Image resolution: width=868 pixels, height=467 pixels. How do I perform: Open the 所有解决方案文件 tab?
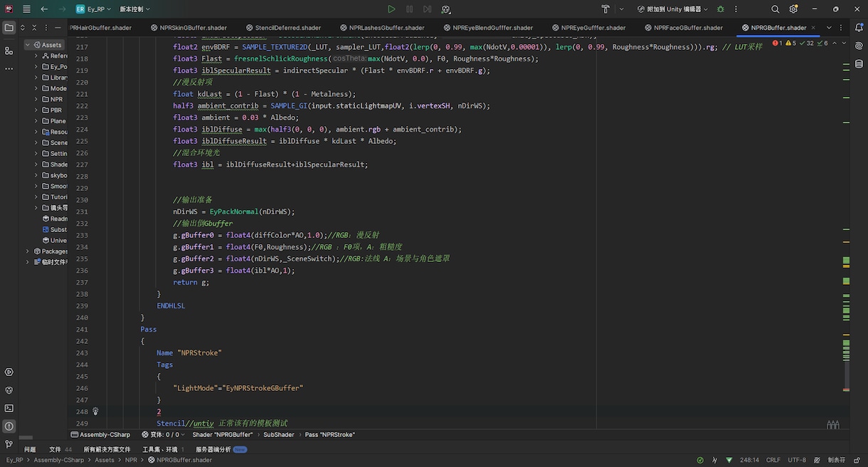(107, 449)
